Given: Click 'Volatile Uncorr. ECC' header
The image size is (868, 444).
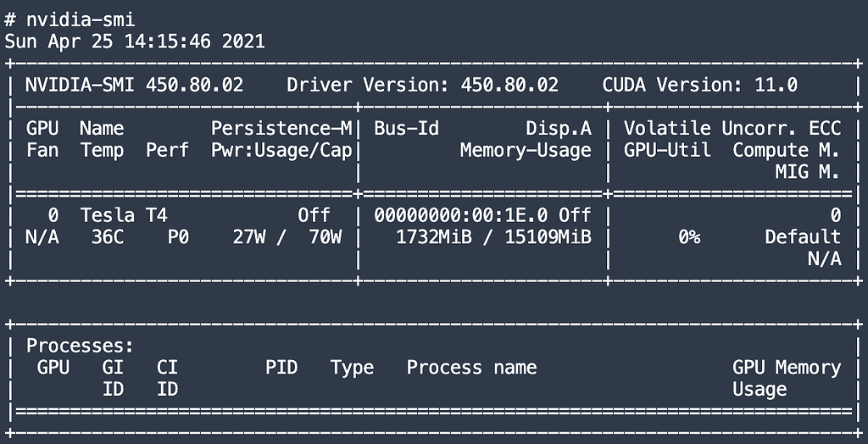Looking at the screenshot, I should 732,129.
